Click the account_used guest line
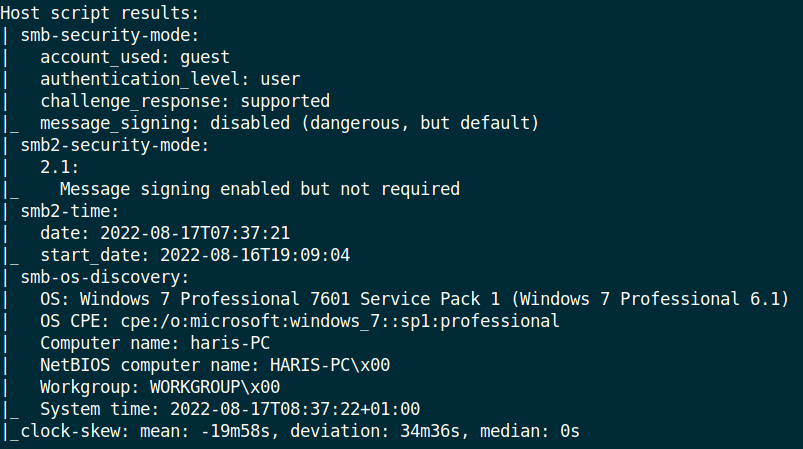803x449 pixels. click(135, 57)
